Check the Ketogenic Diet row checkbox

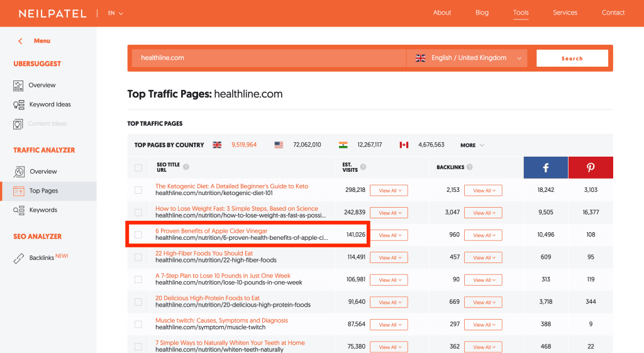point(138,190)
